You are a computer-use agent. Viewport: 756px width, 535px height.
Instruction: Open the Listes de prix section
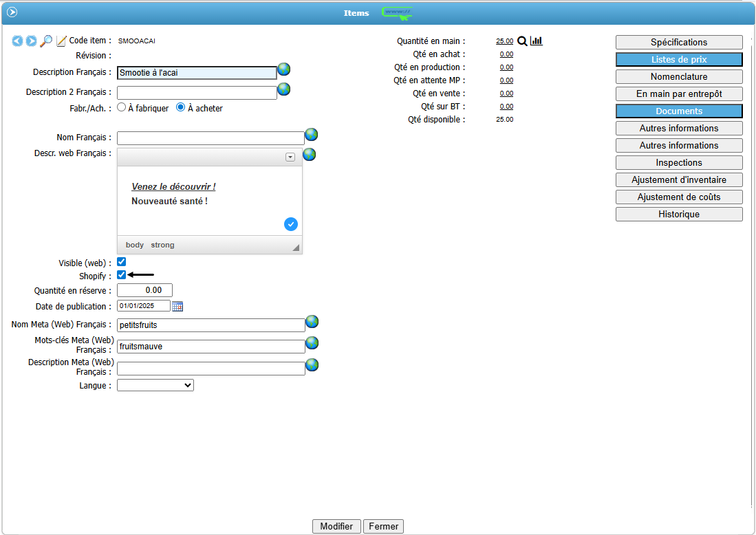click(x=679, y=60)
